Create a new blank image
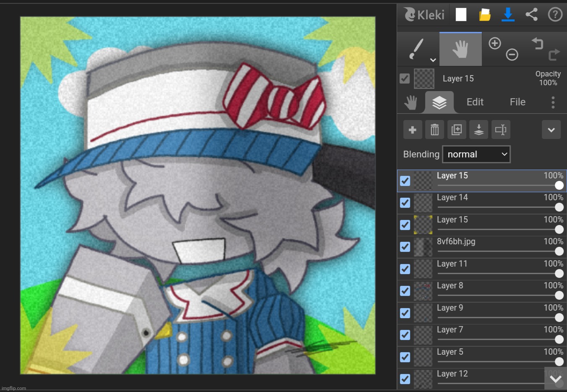Screen dimensions: 567x392 coord(461,15)
